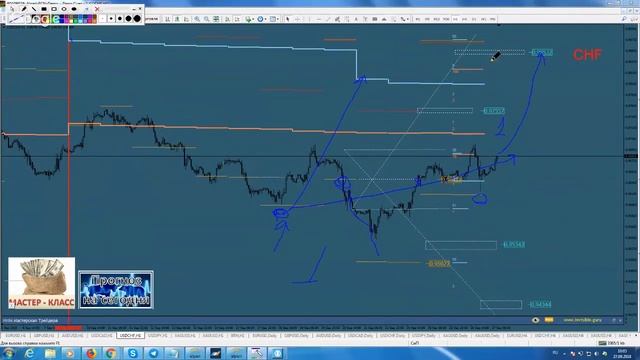
Task: Click zoom in magnifier on chart toolbar
Action: click(197, 19)
